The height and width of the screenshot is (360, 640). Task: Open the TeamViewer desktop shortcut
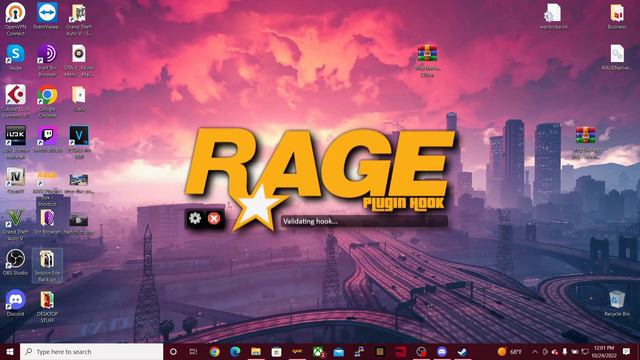(x=47, y=16)
